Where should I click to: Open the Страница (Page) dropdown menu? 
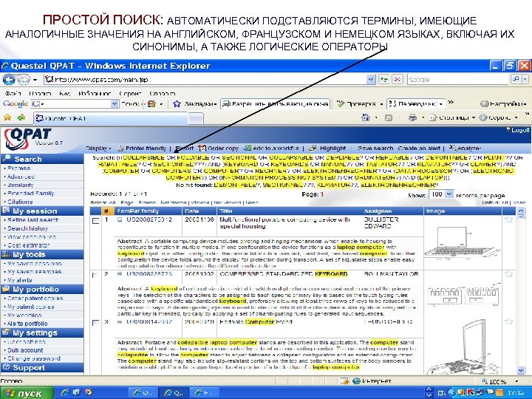452,117
